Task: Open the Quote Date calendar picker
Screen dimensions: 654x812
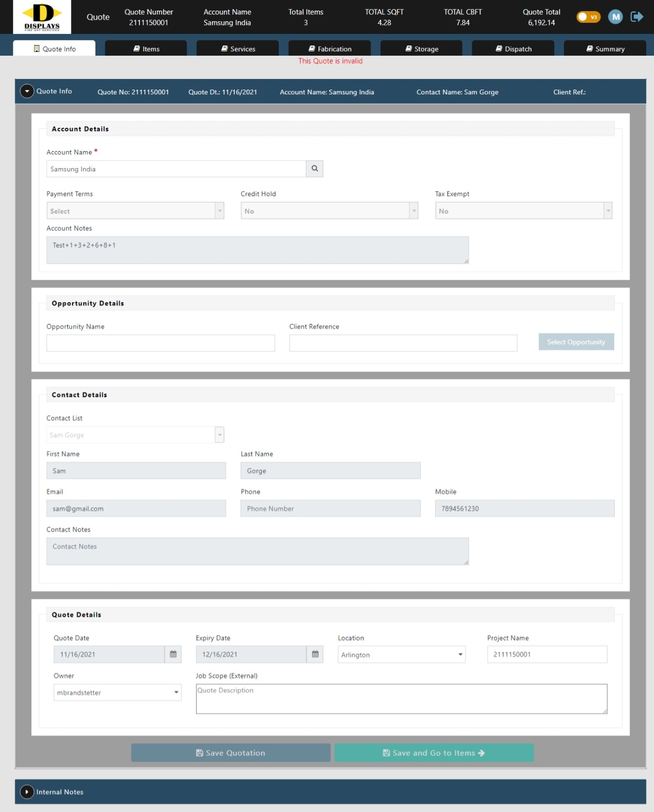Action: point(173,654)
